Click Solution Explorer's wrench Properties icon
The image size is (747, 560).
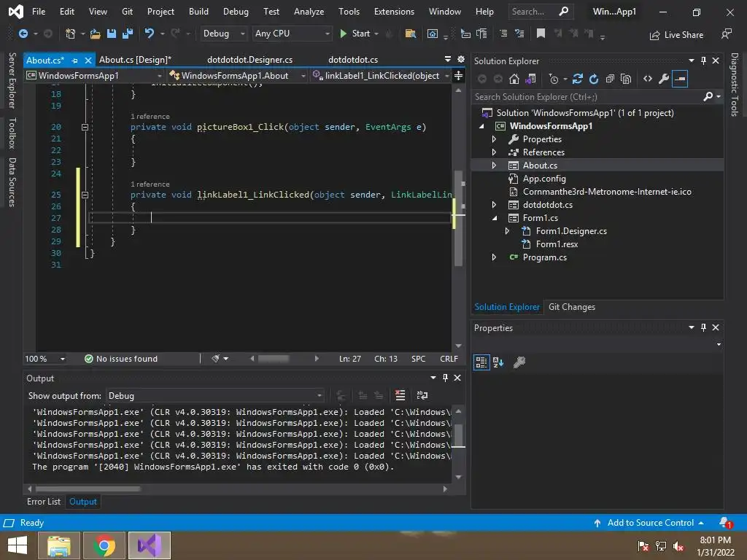click(663, 79)
